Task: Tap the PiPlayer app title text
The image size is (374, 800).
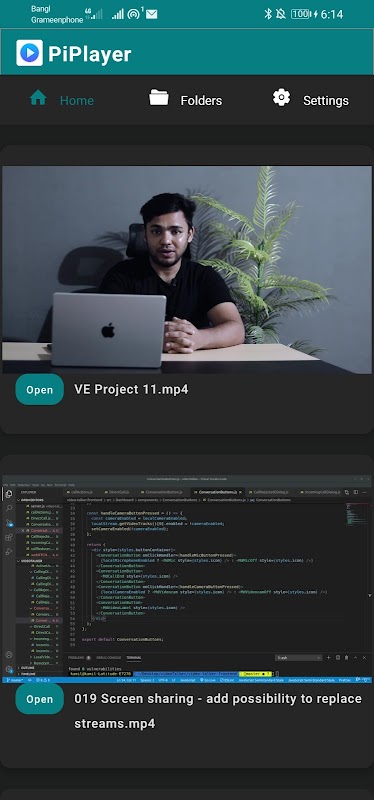Action: click(90, 54)
